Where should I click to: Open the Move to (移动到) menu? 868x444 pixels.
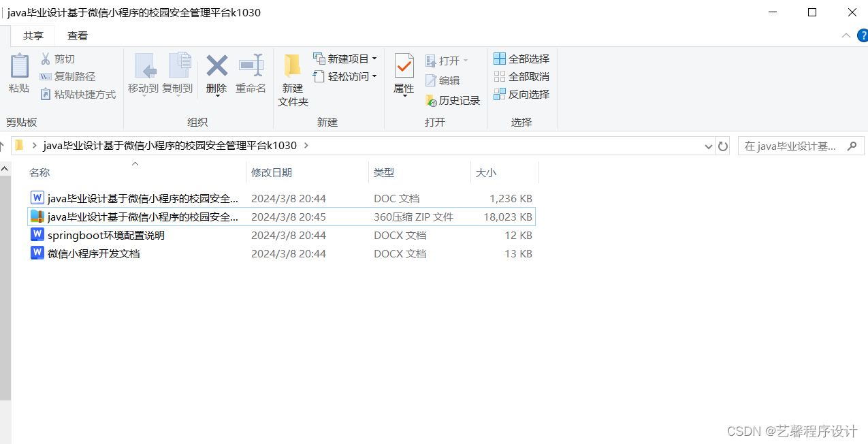[143, 75]
